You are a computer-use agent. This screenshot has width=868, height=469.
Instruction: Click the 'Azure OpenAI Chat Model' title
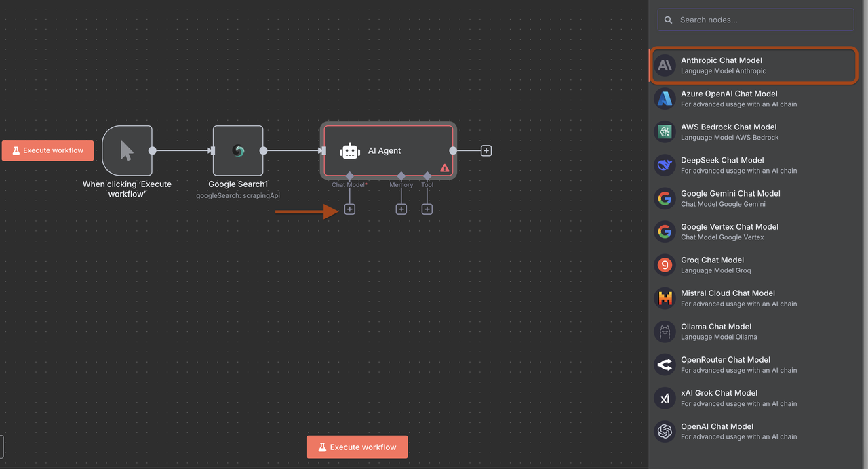pos(729,94)
